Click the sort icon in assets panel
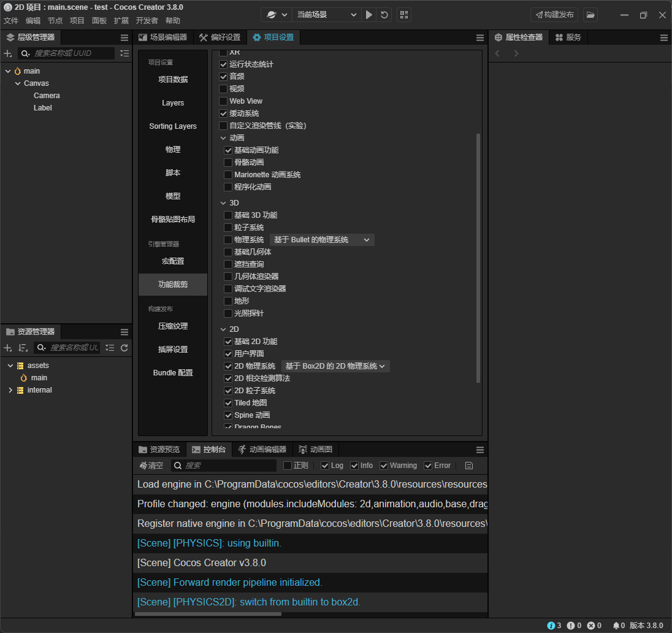This screenshot has width=672, height=633. (x=23, y=348)
